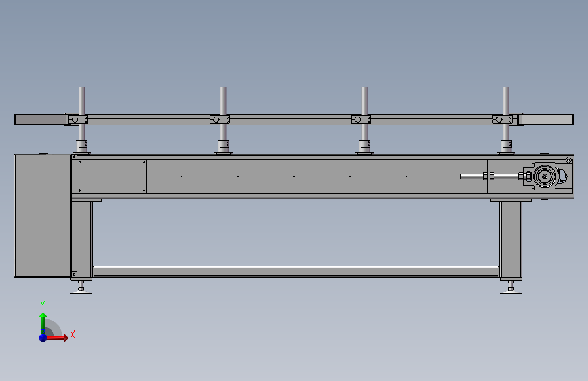This screenshot has width=588, height=381.
Task: Click the red X axis arrow of the triad
Action: 56,338
